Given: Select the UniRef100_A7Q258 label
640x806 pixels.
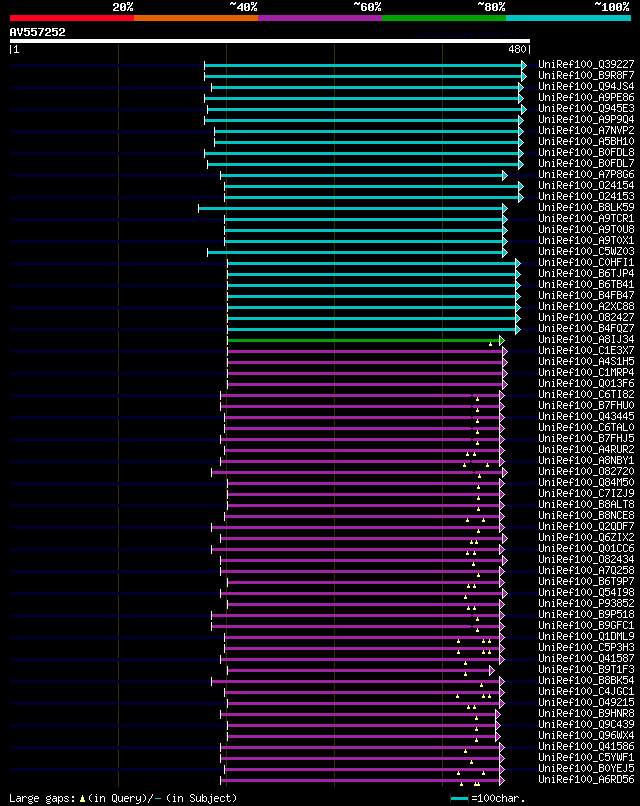Looking at the screenshot, I should tap(586, 571).
